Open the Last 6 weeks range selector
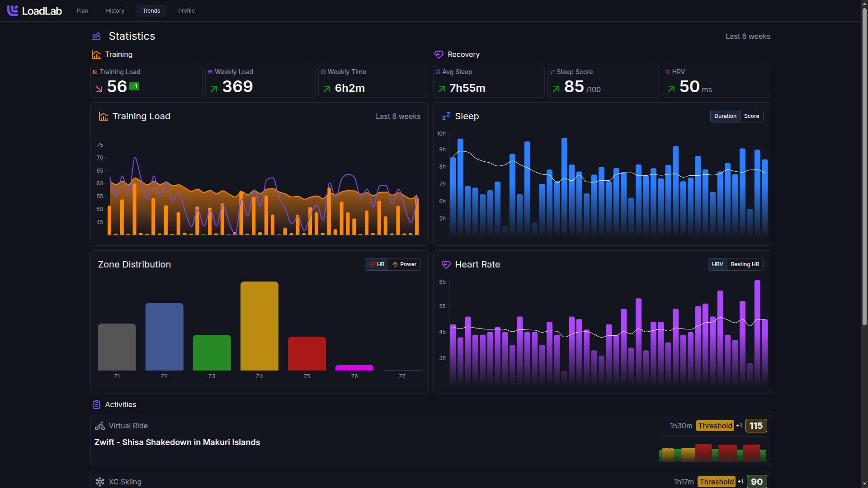 coord(748,36)
